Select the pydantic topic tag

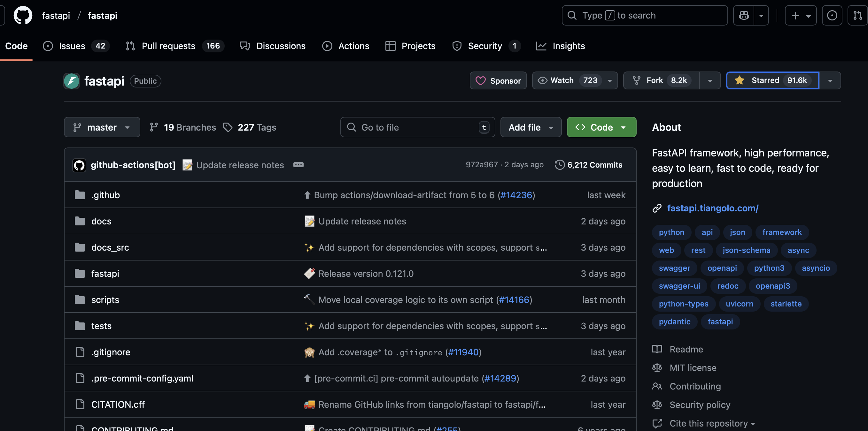(x=674, y=321)
